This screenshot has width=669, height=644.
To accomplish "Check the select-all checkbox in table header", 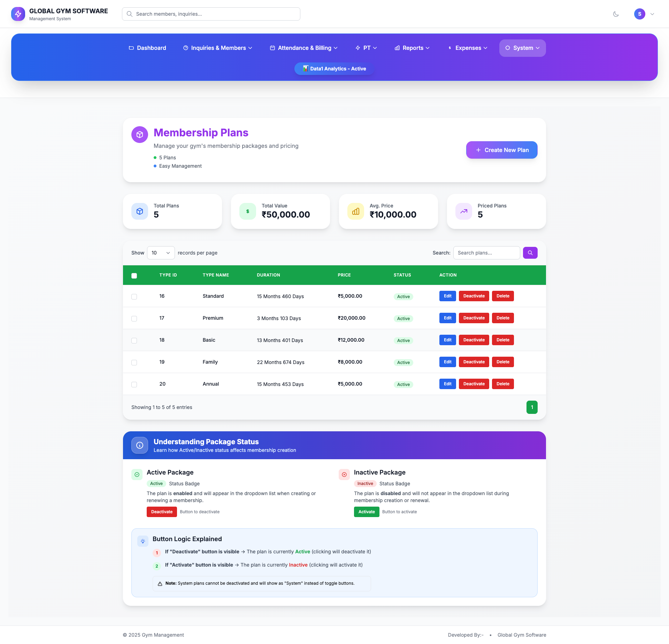I will tap(134, 276).
